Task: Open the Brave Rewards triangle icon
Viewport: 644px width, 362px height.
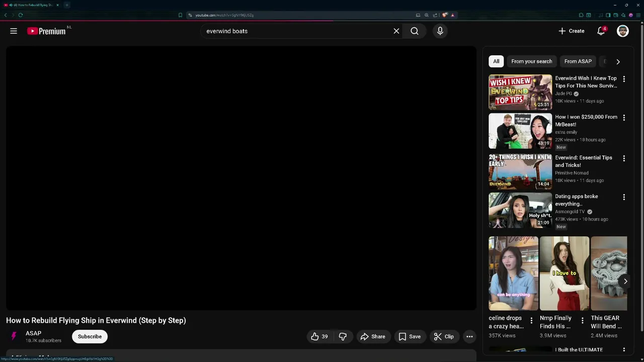Action: click(x=452, y=15)
